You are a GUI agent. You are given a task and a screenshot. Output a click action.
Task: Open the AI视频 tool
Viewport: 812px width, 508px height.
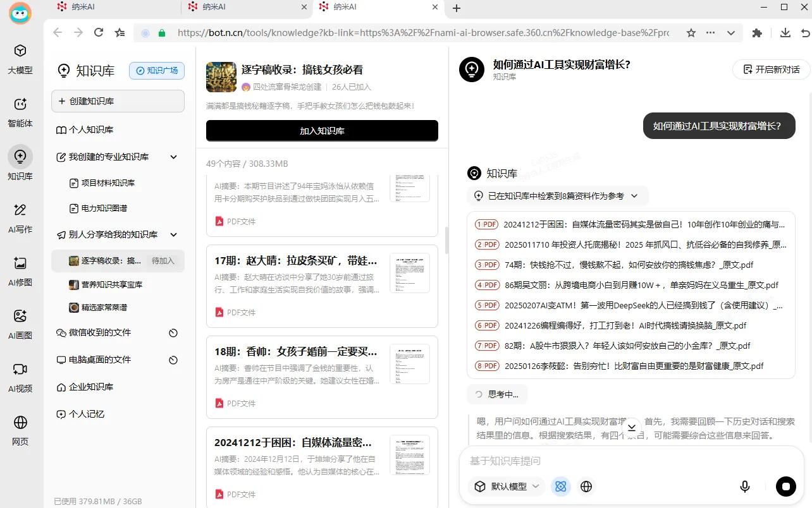pyautogui.click(x=20, y=378)
